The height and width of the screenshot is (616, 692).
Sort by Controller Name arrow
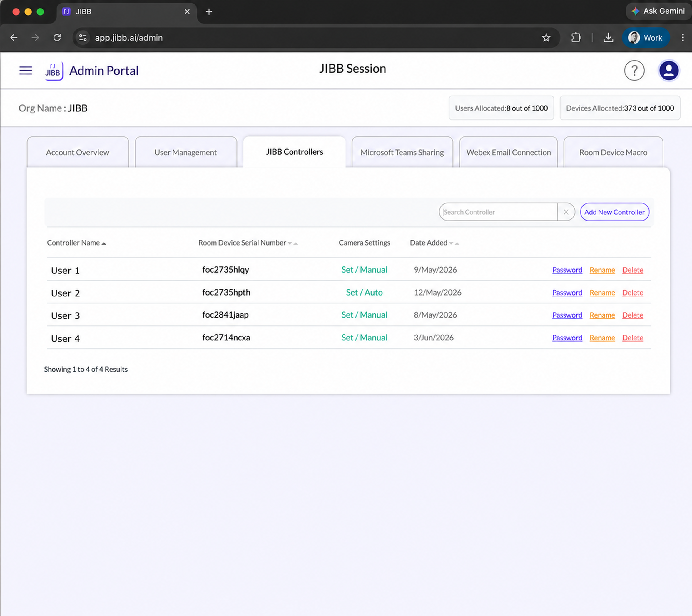[103, 243]
